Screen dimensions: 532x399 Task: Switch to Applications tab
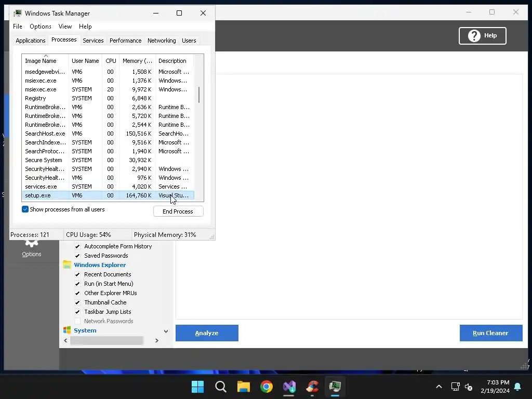31,41
